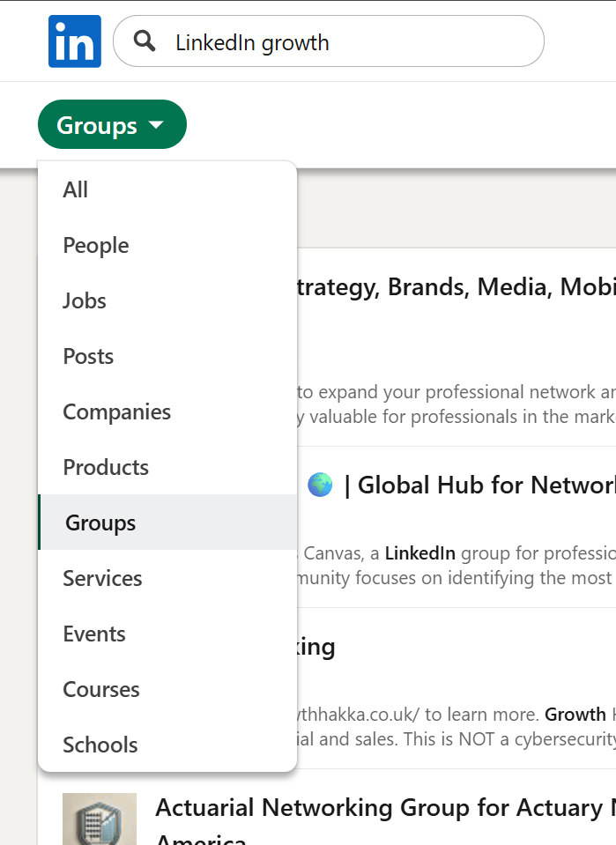Select Posts in the dropdown list
The height and width of the screenshot is (845, 616).
167,356
